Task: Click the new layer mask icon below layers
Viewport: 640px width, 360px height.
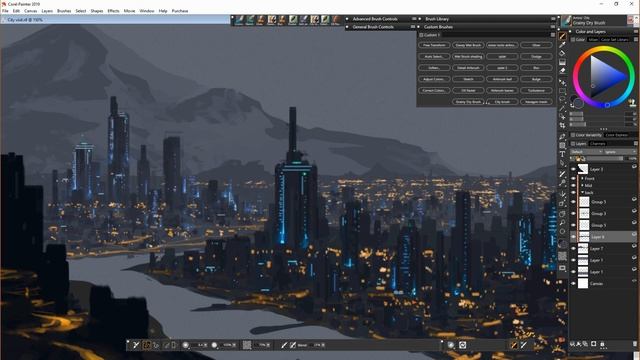Action: click(594, 344)
